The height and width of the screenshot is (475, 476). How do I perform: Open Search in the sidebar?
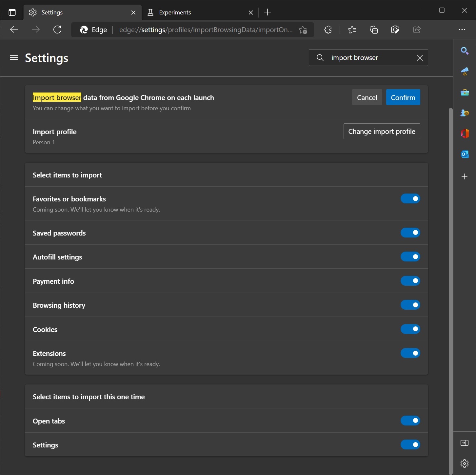465,51
